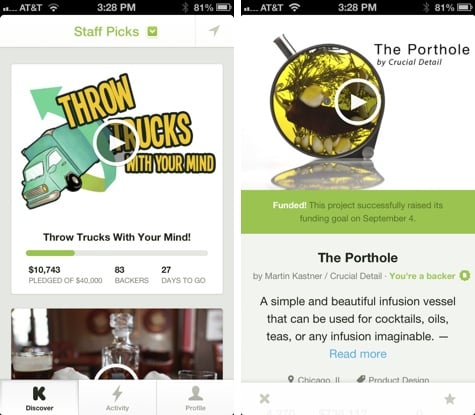
Task: Tap the battery icon in left status bar
Action: pos(224,7)
